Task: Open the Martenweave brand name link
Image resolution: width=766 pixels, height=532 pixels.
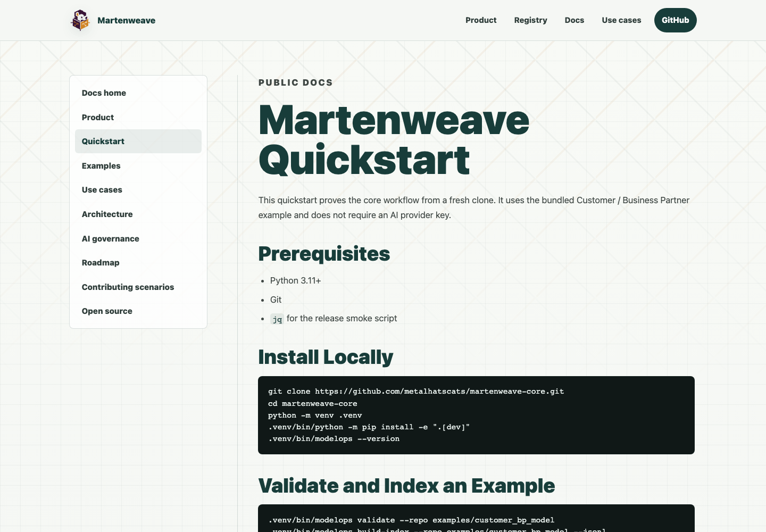Action: tap(127, 20)
